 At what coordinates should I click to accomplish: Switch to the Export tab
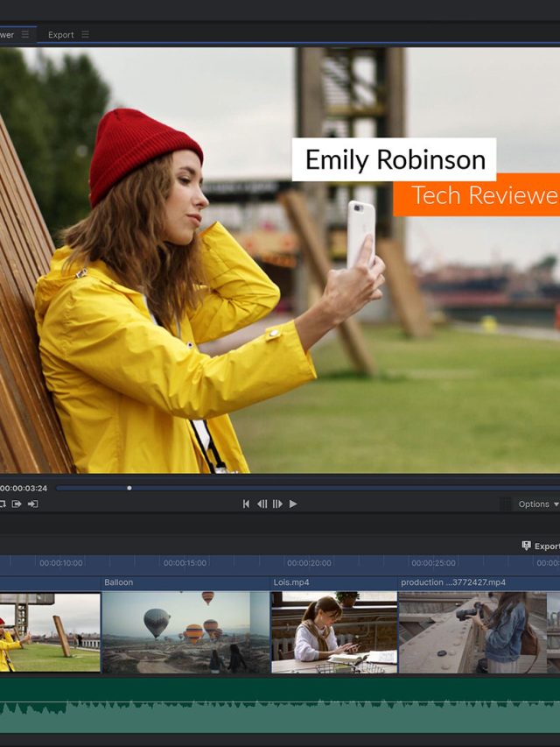(x=60, y=34)
